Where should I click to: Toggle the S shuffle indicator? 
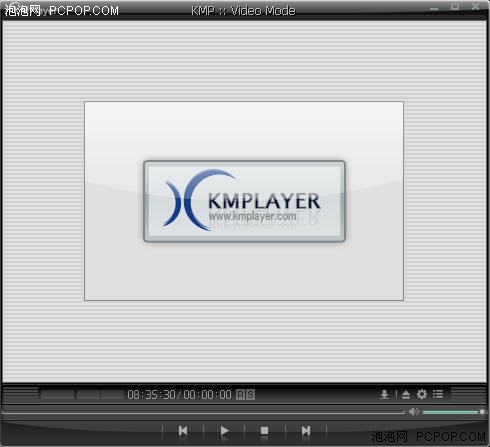click(x=250, y=395)
